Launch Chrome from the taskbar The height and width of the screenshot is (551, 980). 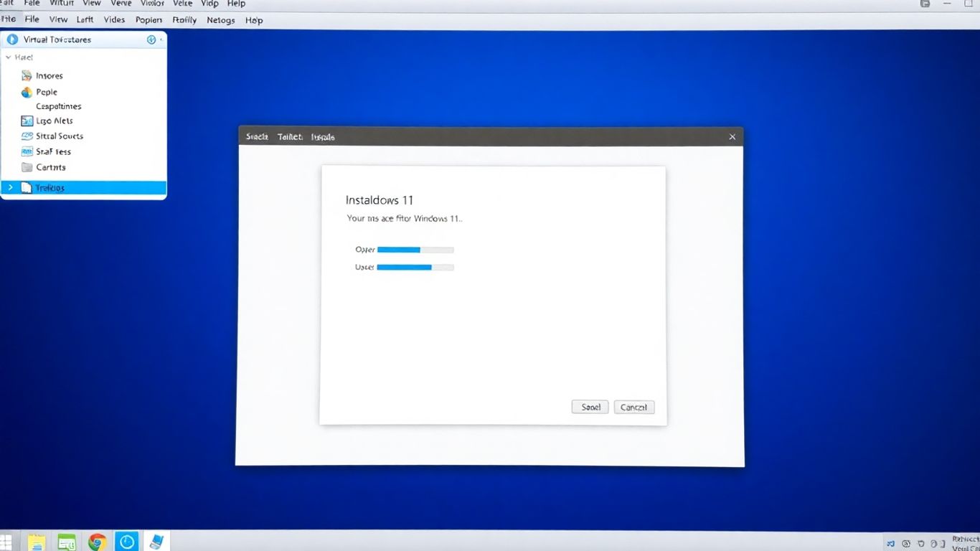(x=97, y=542)
